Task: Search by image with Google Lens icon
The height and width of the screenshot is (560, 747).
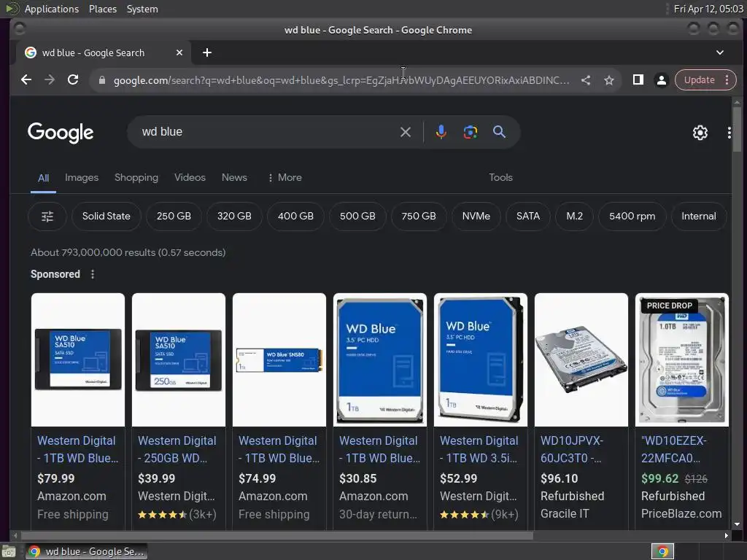Action: [471, 132]
